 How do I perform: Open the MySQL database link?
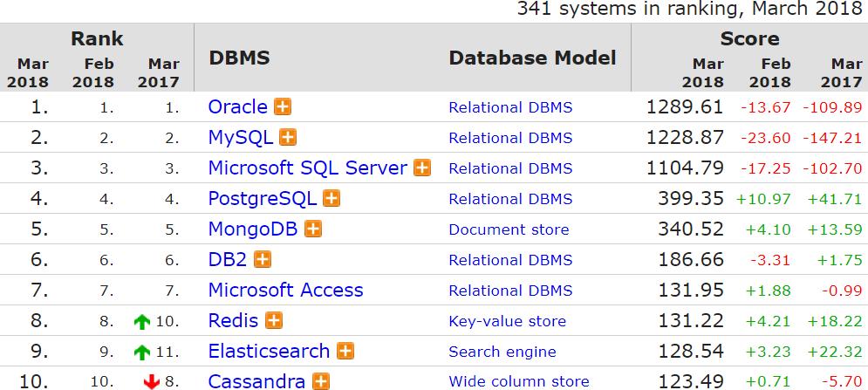pyautogui.click(x=241, y=137)
